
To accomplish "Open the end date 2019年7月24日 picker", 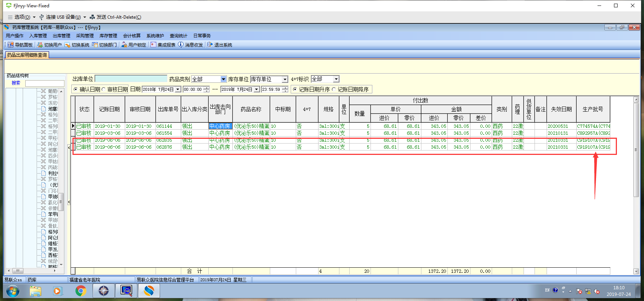I will pos(257,89).
